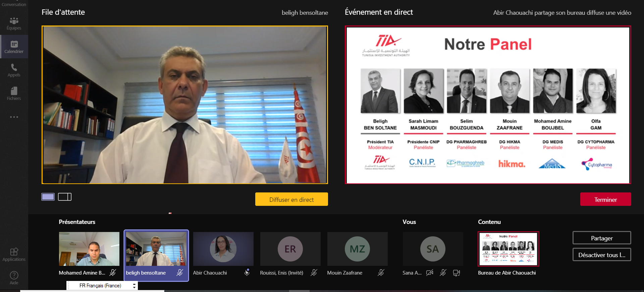Select the single-source layout option
This screenshot has height=292, width=644.
coord(48,197)
